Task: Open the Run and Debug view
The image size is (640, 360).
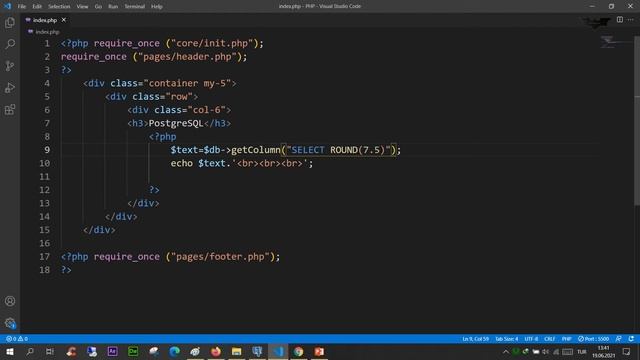Action: click(x=10, y=88)
